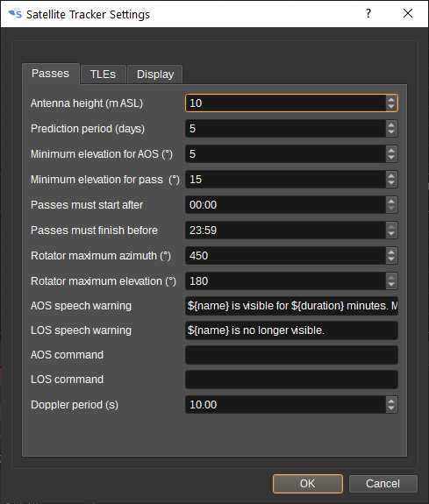Viewport: 429px width, 504px height.
Task: Click the empty AOS command field
Action: coord(291,355)
